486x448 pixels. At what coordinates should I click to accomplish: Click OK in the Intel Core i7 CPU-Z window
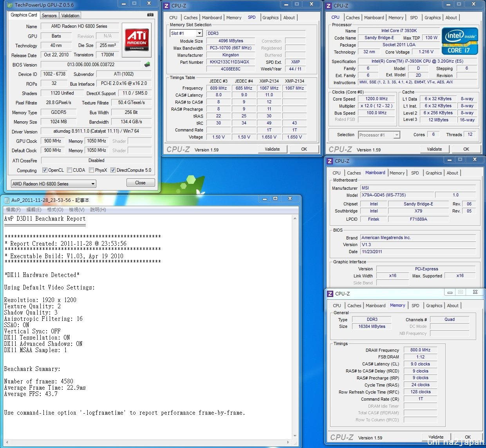click(466, 149)
